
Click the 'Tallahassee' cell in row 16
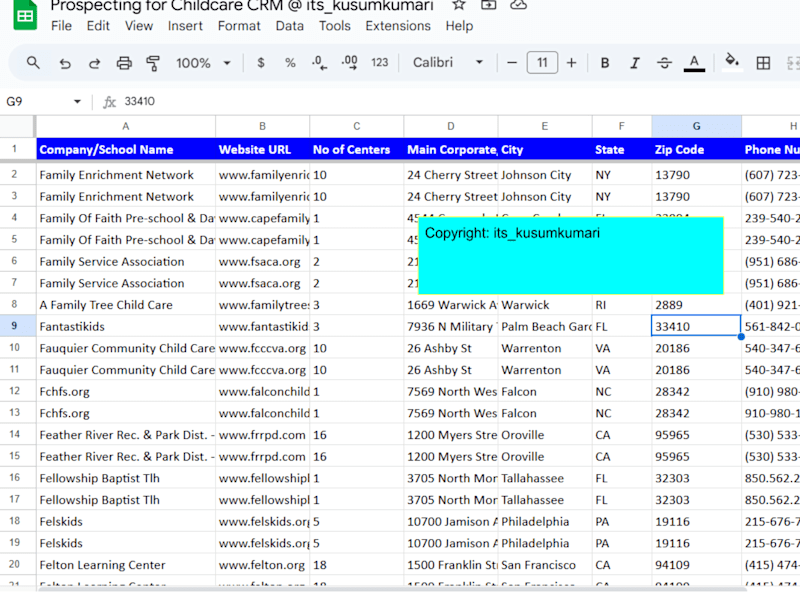click(545, 479)
